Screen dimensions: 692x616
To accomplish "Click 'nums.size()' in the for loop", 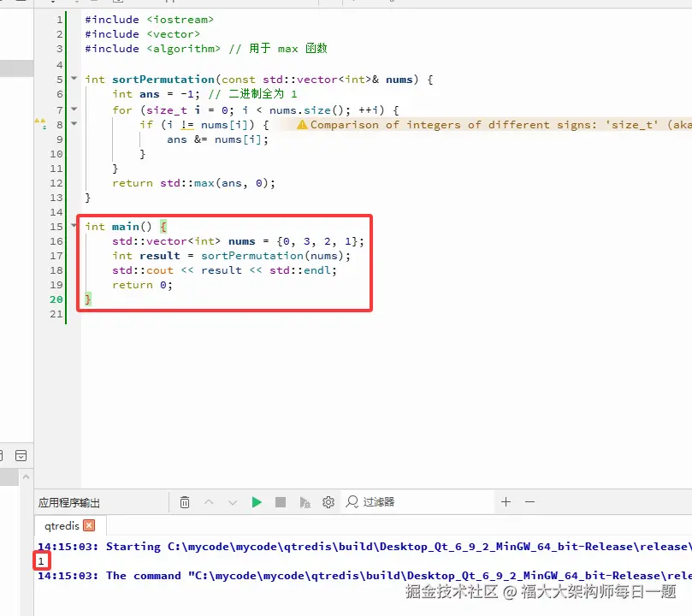I will [307, 110].
